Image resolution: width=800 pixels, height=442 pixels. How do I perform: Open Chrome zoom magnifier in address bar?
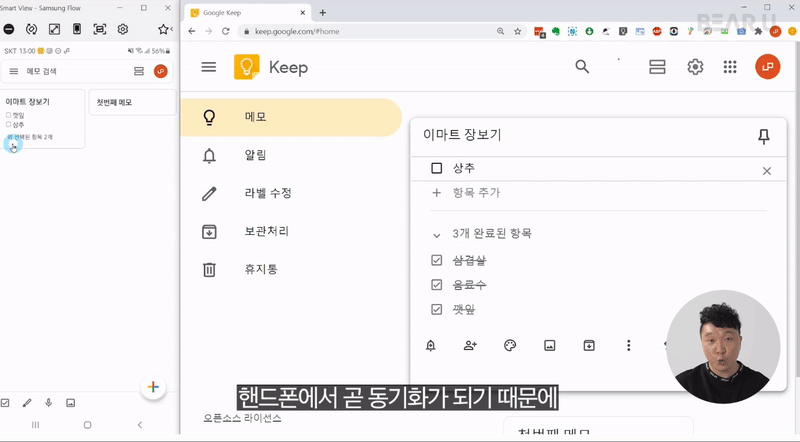pyautogui.click(x=501, y=31)
